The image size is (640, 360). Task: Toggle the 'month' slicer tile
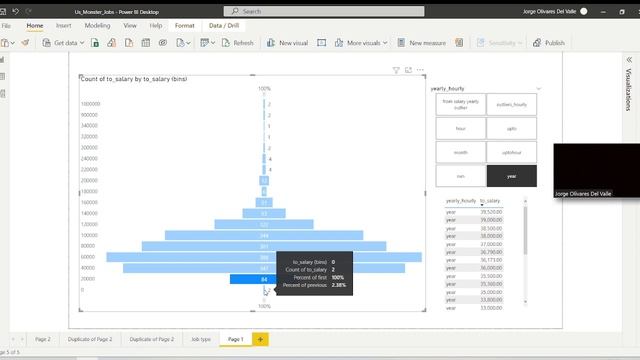(x=460, y=153)
